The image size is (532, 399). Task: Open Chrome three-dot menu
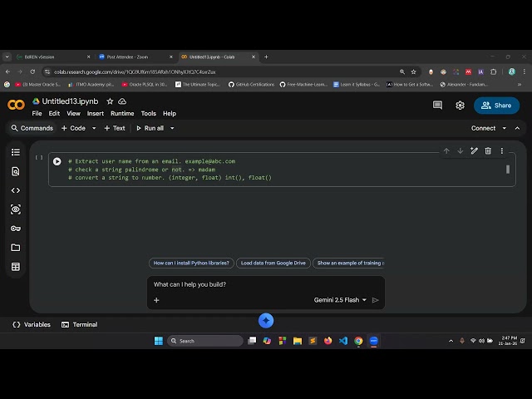click(525, 72)
